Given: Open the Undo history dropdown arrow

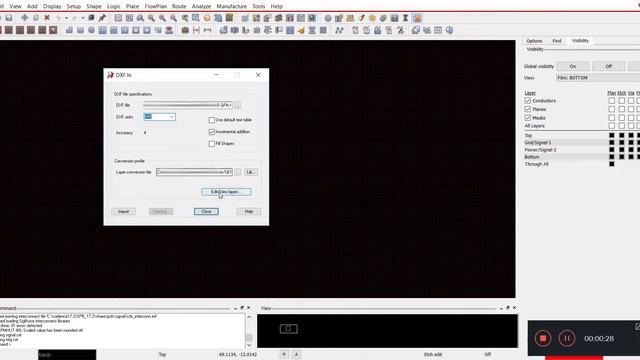Looking at the screenshot, I should pyautogui.click(x=66, y=18).
